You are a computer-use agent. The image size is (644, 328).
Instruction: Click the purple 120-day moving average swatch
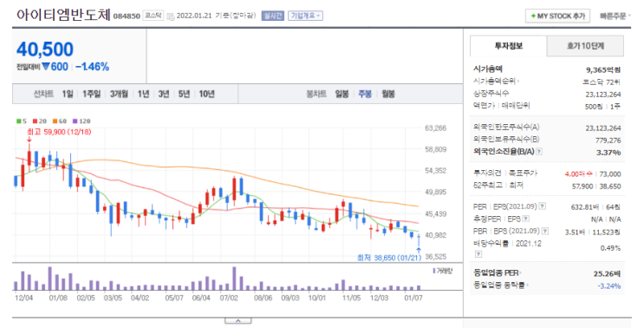75,121
